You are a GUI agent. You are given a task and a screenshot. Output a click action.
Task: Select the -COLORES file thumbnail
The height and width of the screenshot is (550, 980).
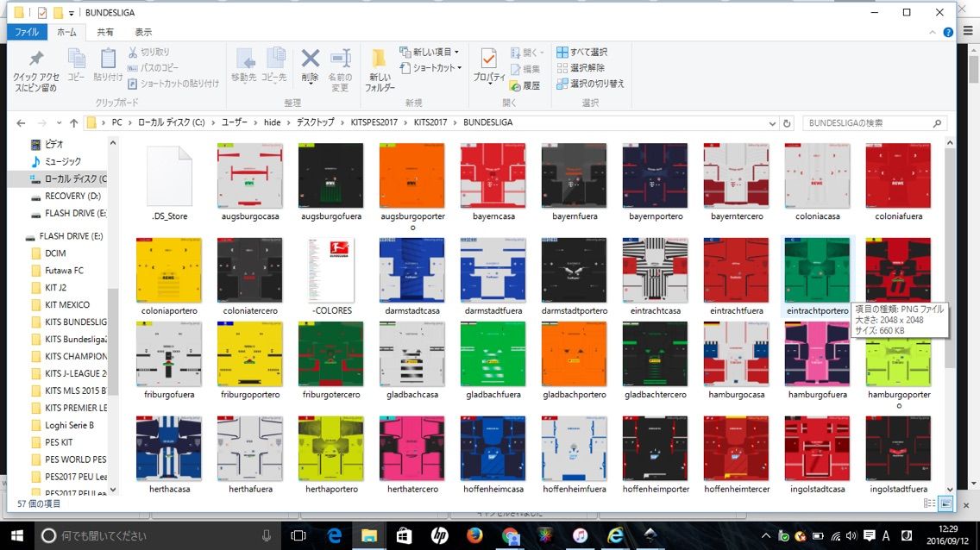pyautogui.click(x=331, y=271)
